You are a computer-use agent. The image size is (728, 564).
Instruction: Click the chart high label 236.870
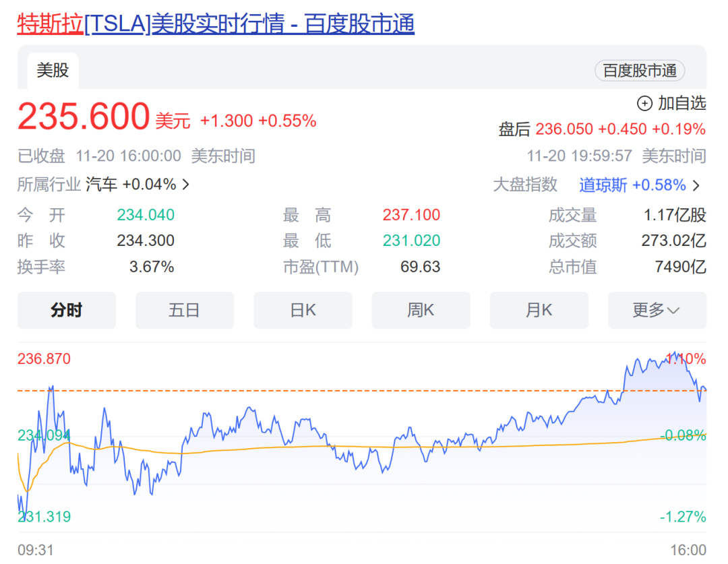44,359
